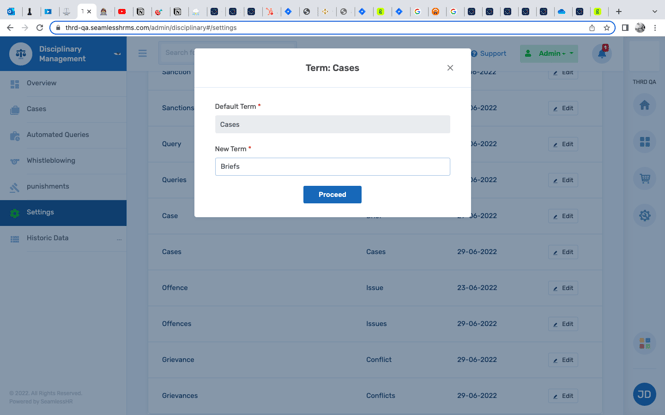Open the shopping cart icon

click(645, 179)
